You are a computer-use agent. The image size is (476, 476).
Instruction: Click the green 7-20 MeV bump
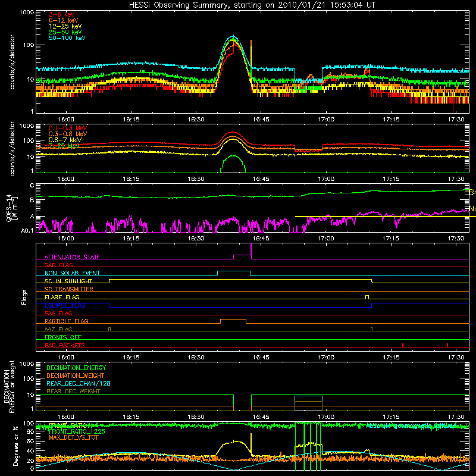tap(233, 164)
